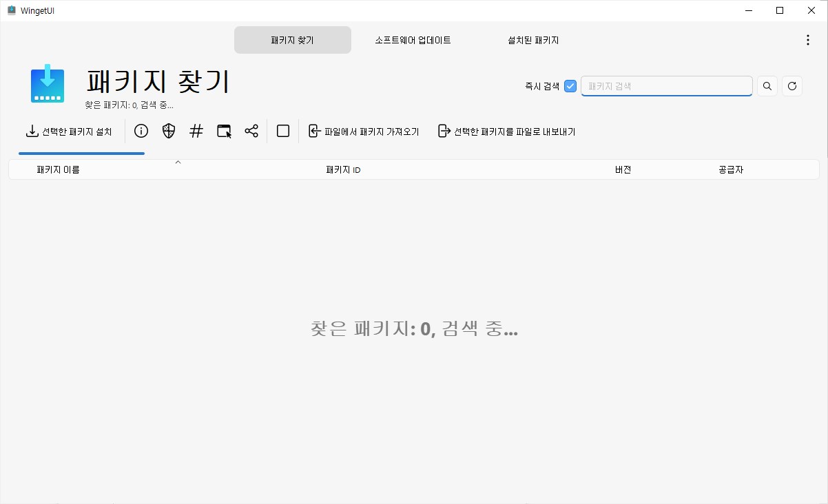Viewport: 828px width, 504px height.
Task: Expand options via the vertical ellipsis menu
Action: [x=807, y=40]
